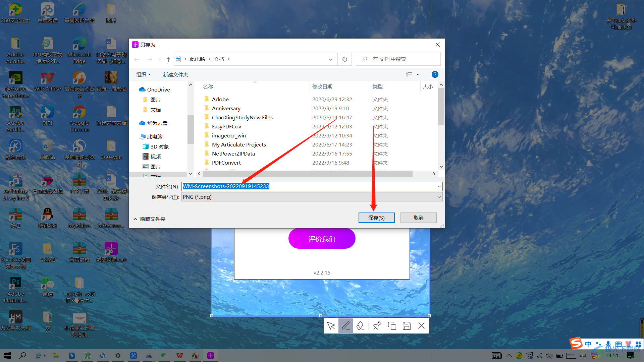Screen dimensions: 644x362
Task: Click the save button 保存(S)
Action: tap(376, 218)
